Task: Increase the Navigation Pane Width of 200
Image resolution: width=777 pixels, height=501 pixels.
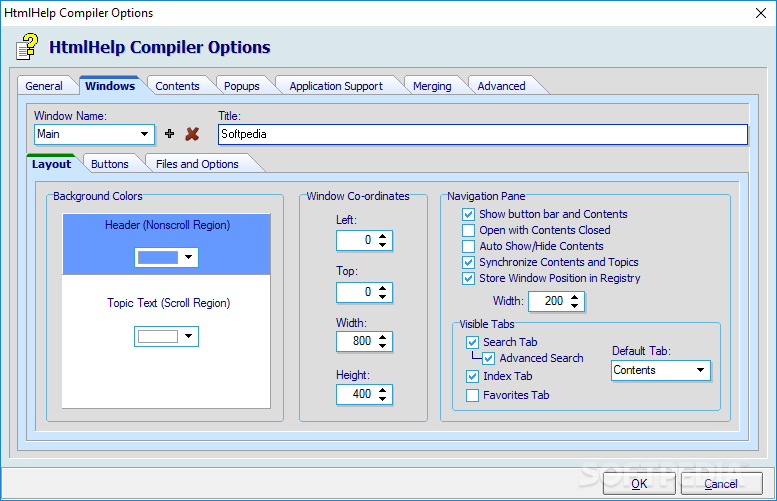Action: pos(574,297)
